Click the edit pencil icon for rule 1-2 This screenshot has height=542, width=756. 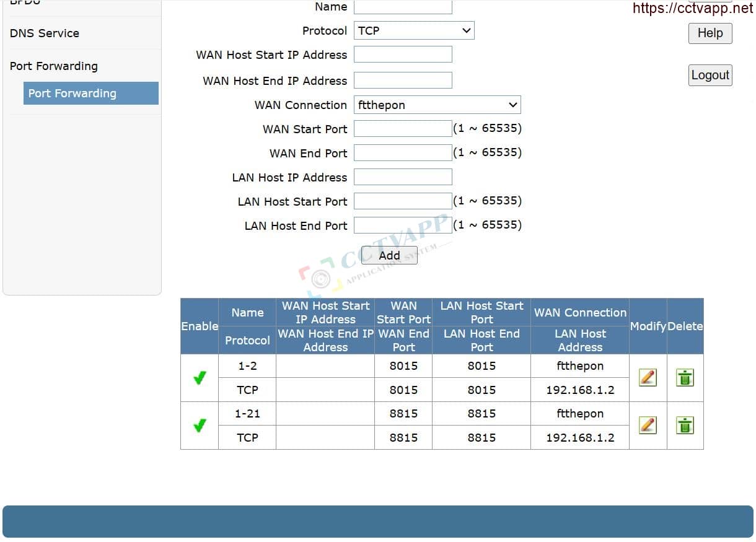coord(647,377)
